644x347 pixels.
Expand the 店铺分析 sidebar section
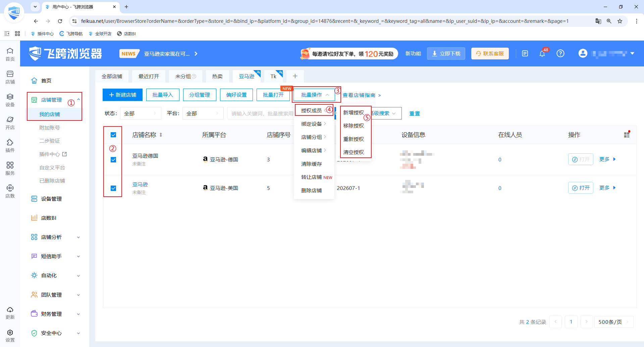[x=56, y=237]
